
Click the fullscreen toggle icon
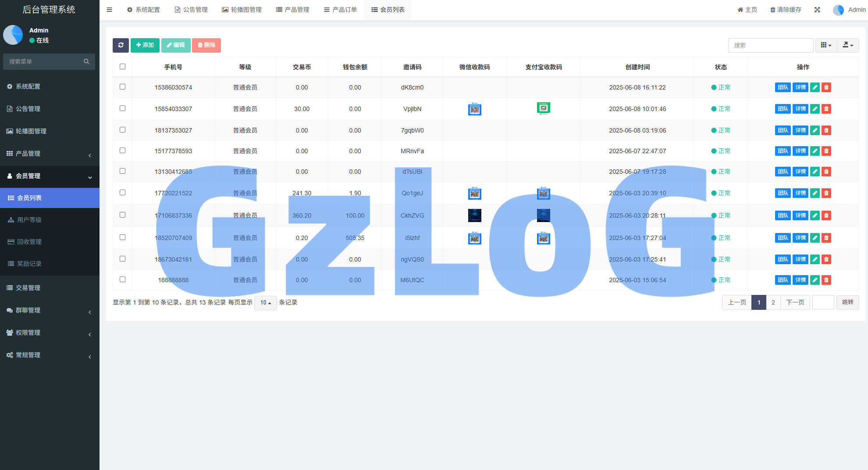[x=817, y=10]
